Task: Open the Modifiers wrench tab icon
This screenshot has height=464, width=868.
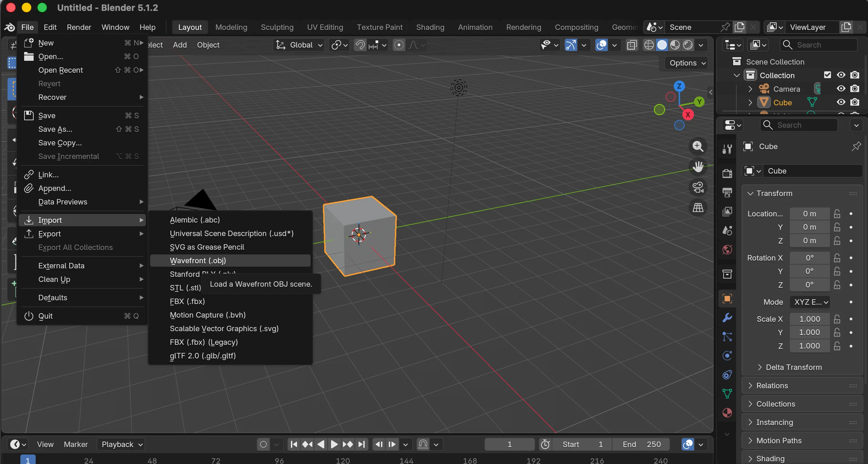Action: tap(727, 318)
